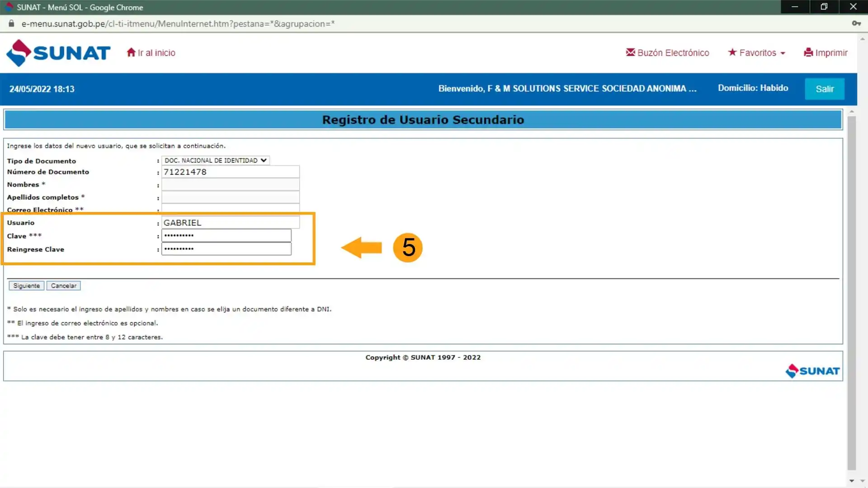Screen dimensions: 868x488
Task: Open the Tipo de Documento dropdown
Action: click(216, 160)
